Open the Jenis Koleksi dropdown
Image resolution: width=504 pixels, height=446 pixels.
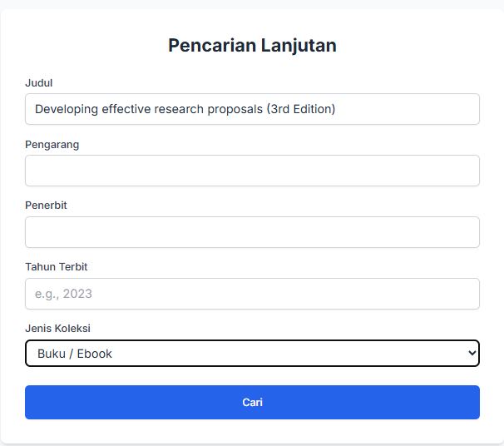point(252,354)
